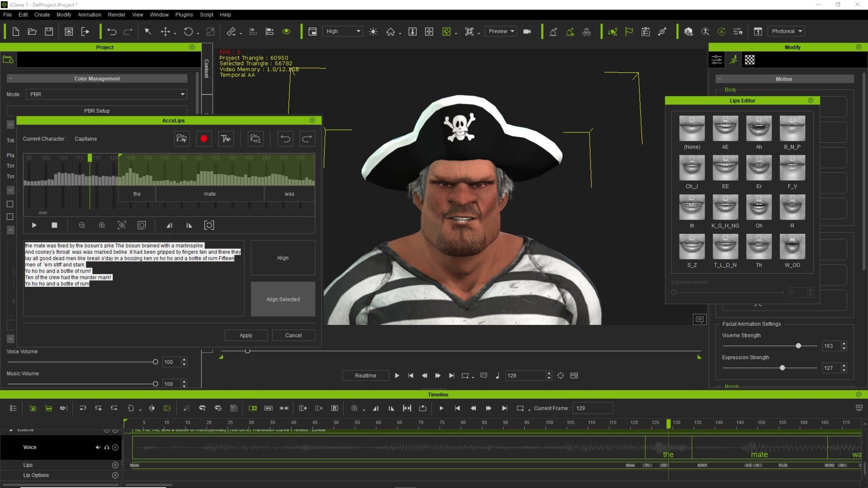Click the Current Frame input field in timeline
The image size is (868, 488).
click(592, 408)
